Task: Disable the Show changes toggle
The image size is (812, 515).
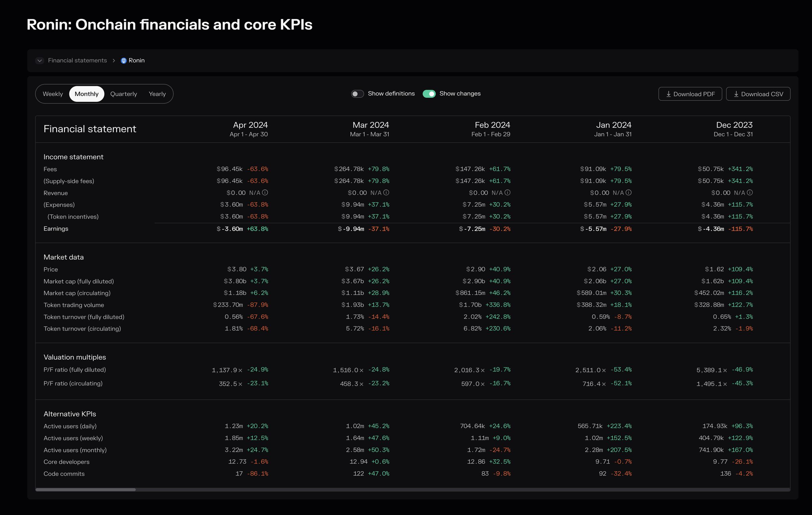Action: tap(429, 94)
